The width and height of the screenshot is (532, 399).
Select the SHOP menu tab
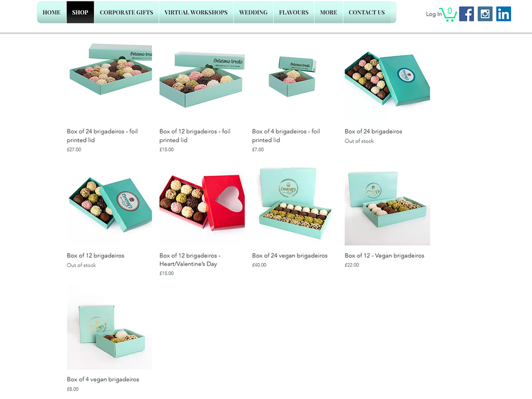coord(80,12)
